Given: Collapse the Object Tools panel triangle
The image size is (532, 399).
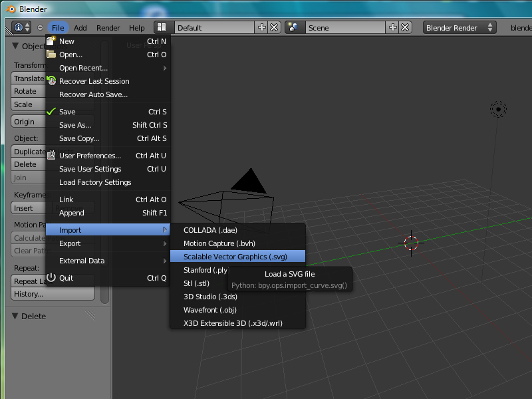Looking at the screenshot, I should (x=15, y=46).
